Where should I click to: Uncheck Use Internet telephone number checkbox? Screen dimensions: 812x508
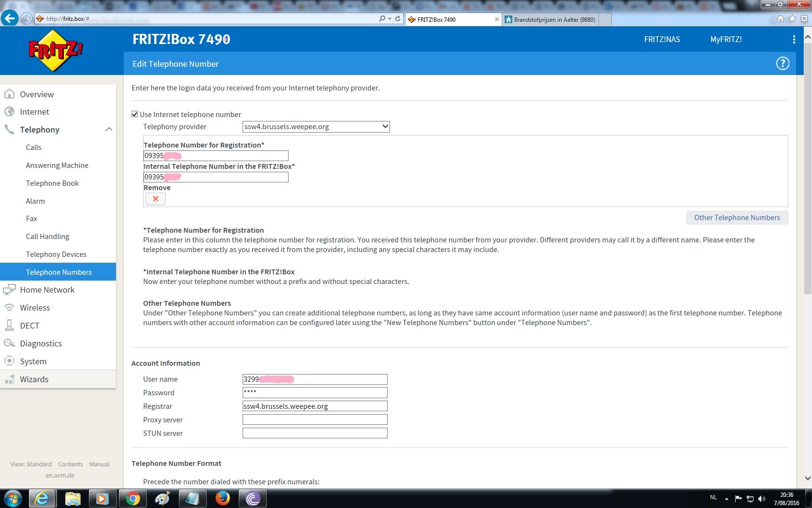[x=135, y=114]
